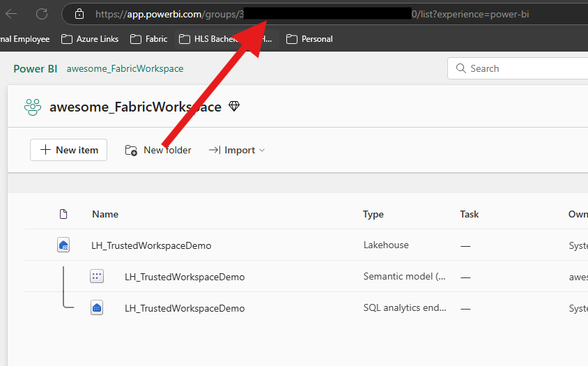Sort by the Task column header
Image resolution: width=588 pixels, height=366 pixels.
[x=469, y=214]
